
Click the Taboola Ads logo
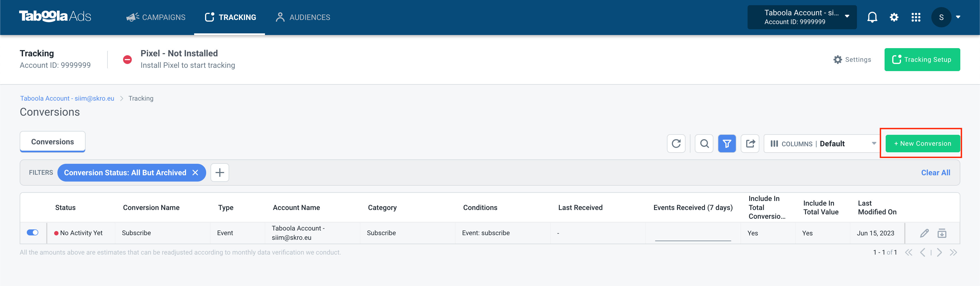click(x=55, y=16)
